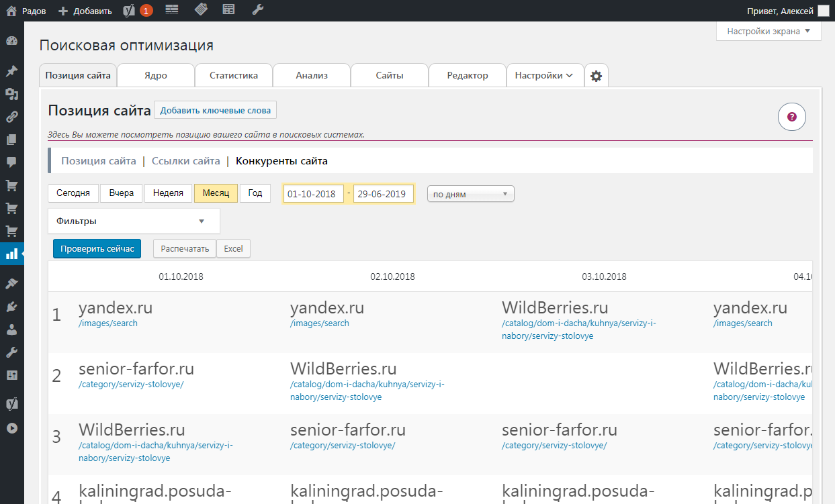
Task: Open the Конкуренты сайта sub-navigation link
Action: click(x=281, y=161)
